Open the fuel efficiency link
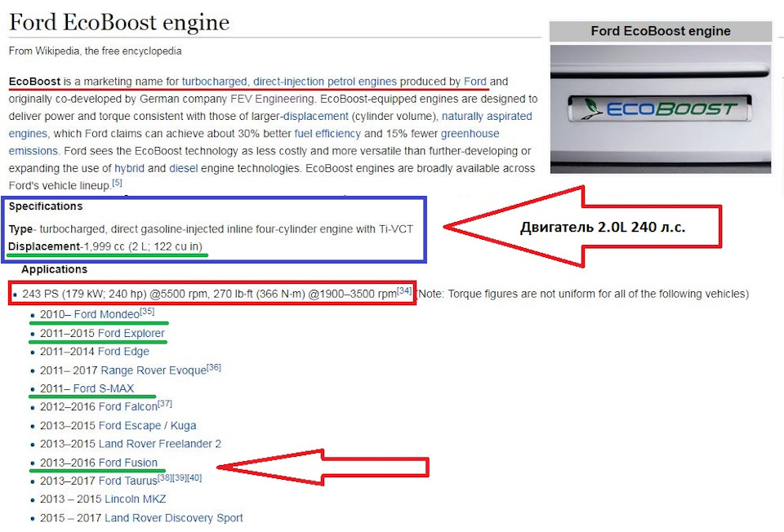 pos(327,133)
